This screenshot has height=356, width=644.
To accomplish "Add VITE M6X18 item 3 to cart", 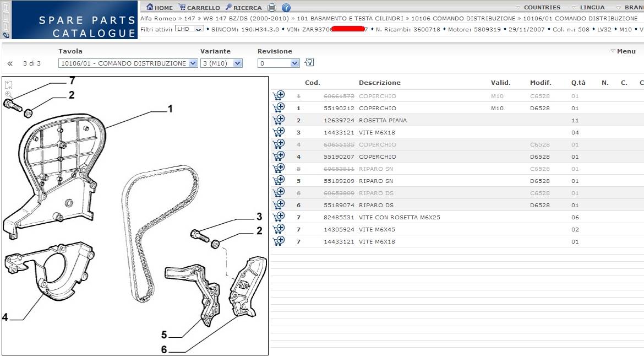I will pyautogui.click(x=279, y=132).
